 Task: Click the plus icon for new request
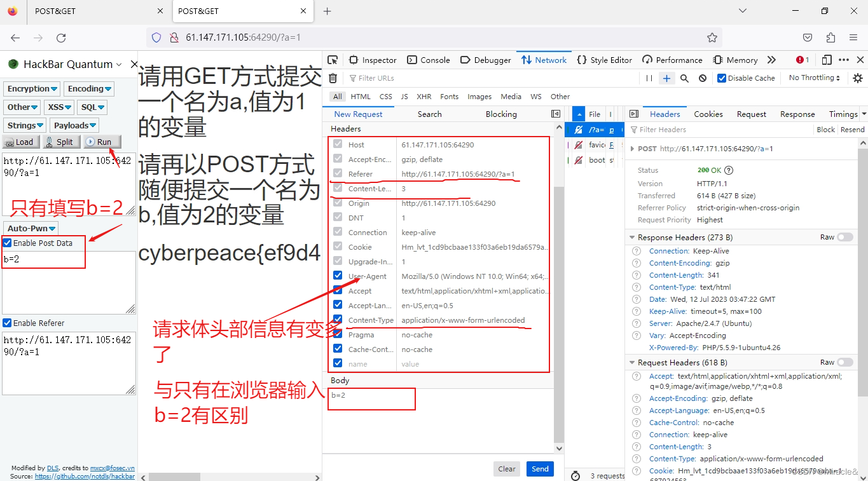tap(666, 78)
